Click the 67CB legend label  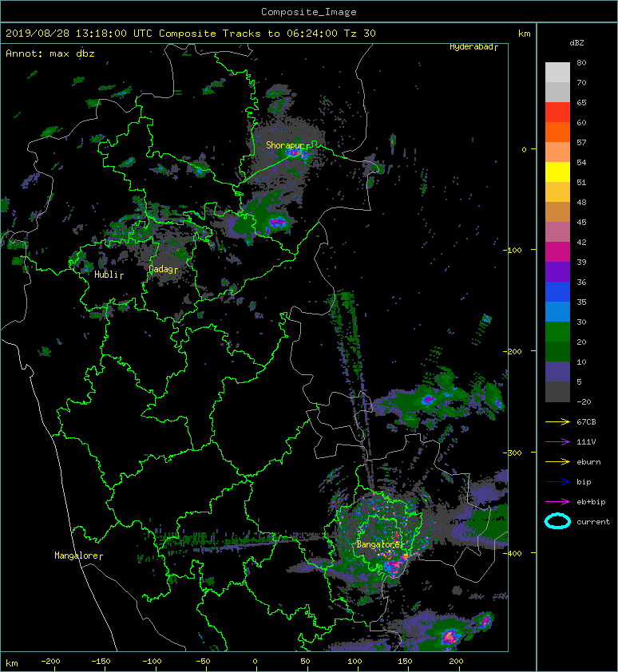(586, 421)
